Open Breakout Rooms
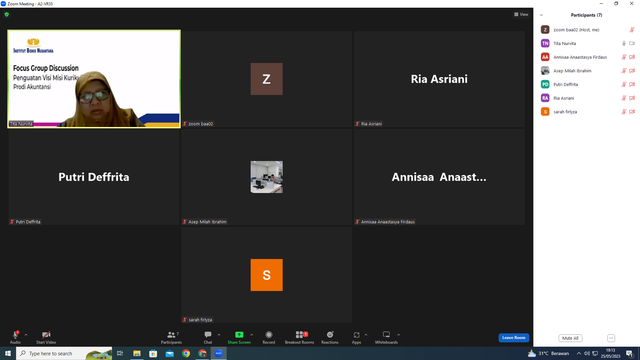The height and width of the screenshot is (360, 640). [300, 337]
